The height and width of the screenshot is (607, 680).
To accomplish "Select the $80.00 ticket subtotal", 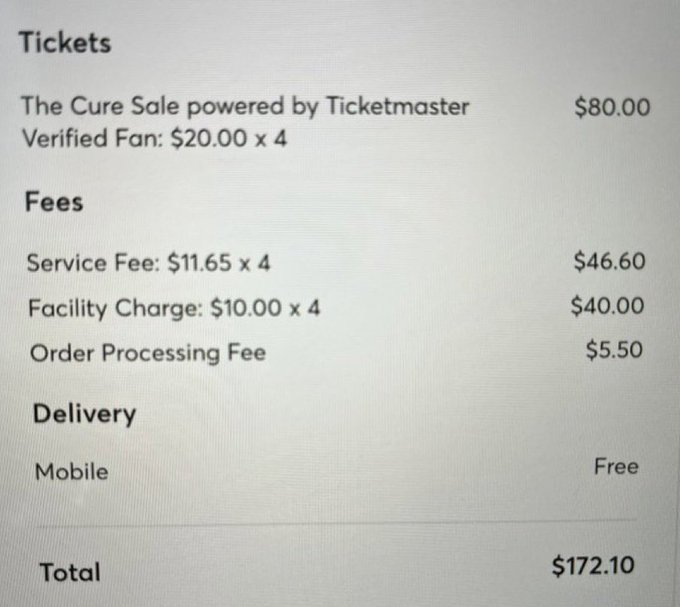I will 612,107.
